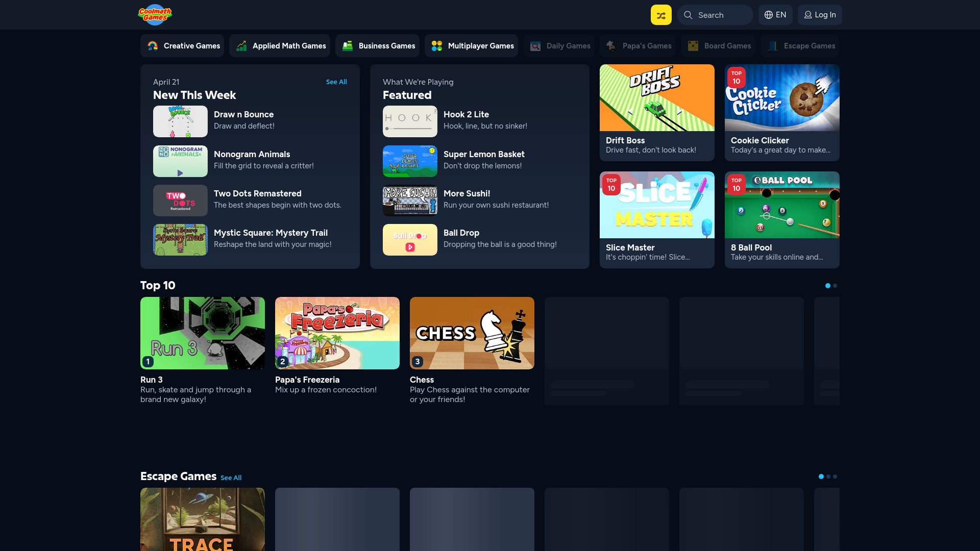This screenshot has height=551, width=980.
Task: Open the Board Games category
Action: [718, 46]
